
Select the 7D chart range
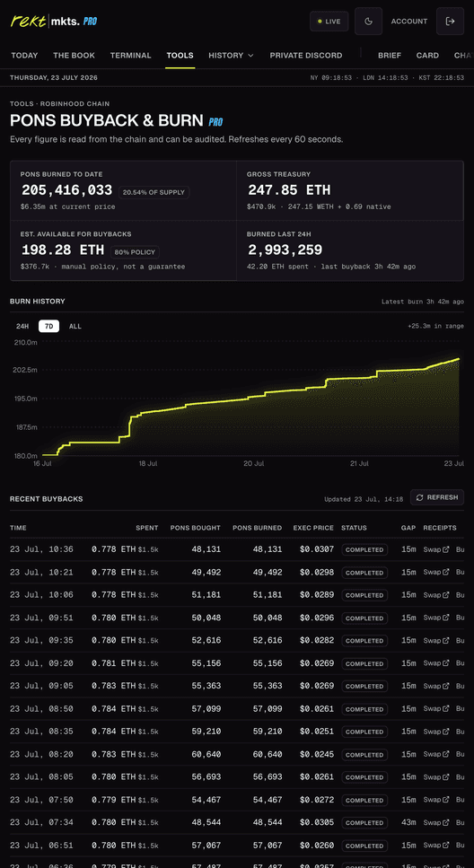point(48,326)
